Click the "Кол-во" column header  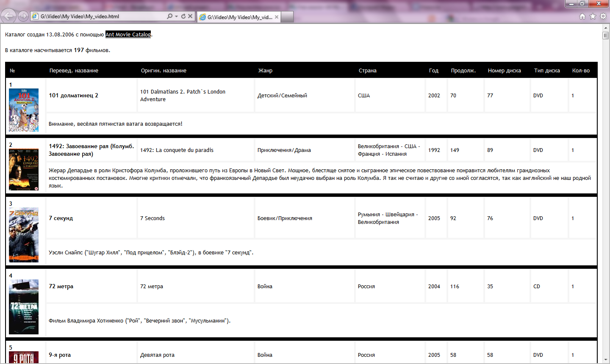coord(581,71)
